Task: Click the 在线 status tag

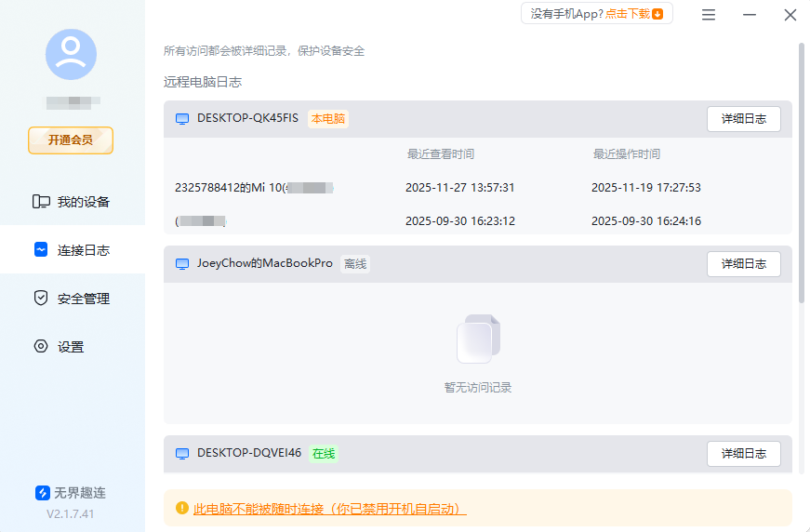Action: pos(324,454)
